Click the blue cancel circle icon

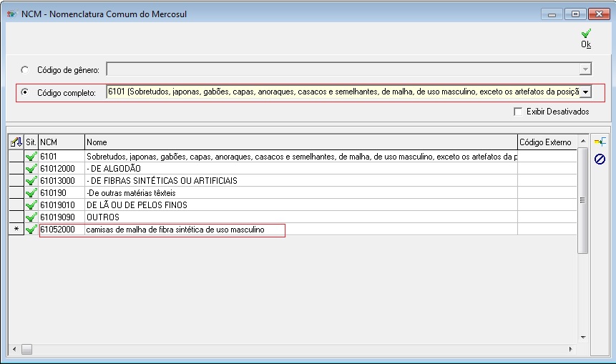[600, 159]
